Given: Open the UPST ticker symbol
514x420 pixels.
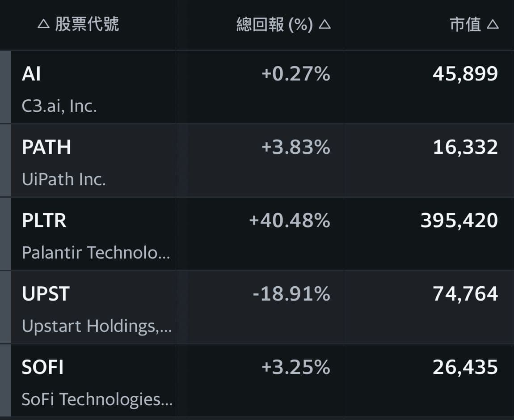Looking at the screenshot, I should 46,294.
